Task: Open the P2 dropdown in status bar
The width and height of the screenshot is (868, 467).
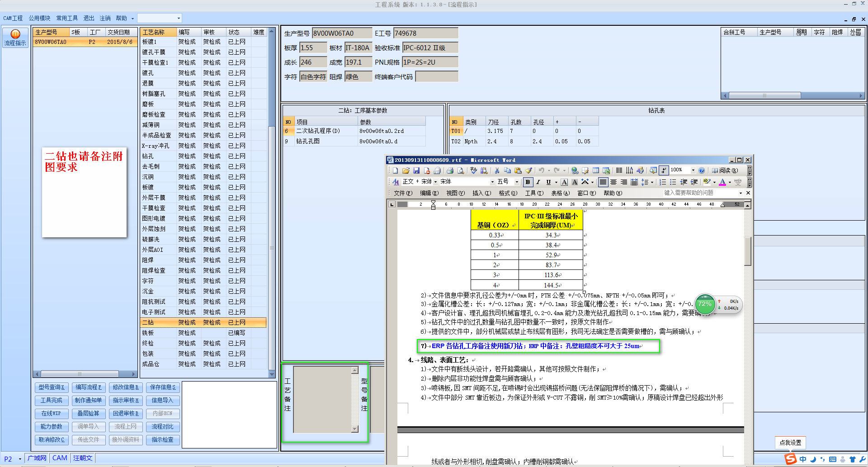Action: pos(20,459)
